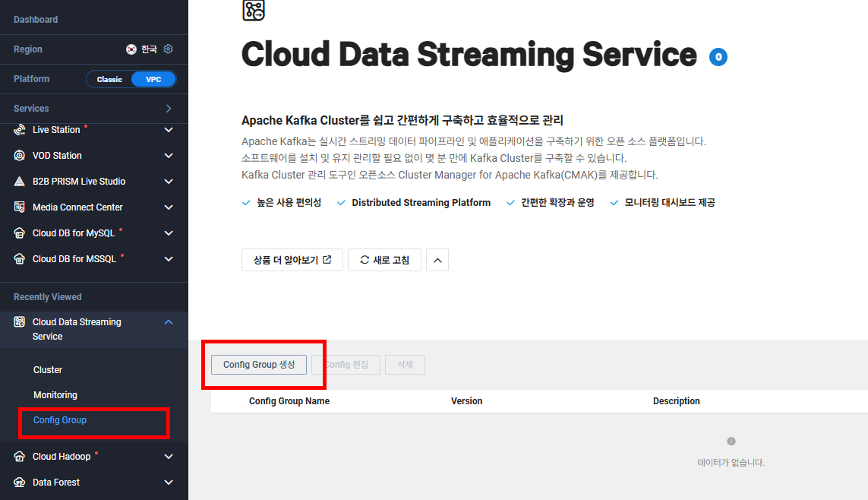Screen dimensions: 868x500
Task: Click the 한국 region label
Action: pyautogui.click(x=149, y=49)
